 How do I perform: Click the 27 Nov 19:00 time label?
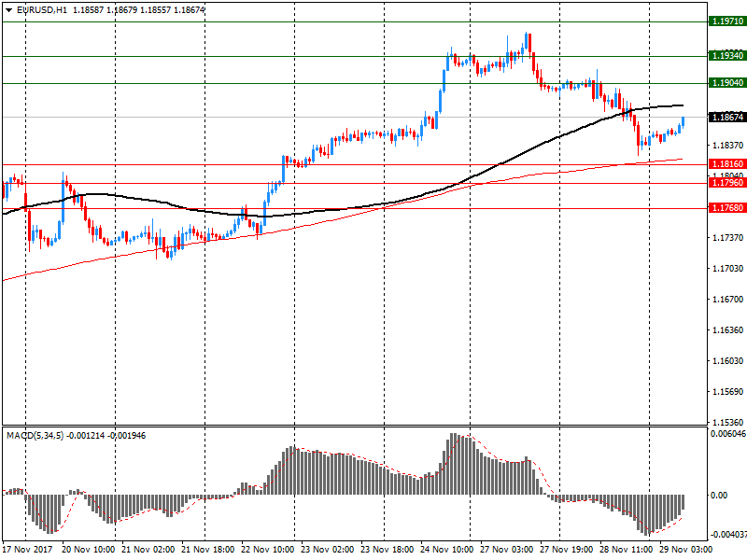click(x=567, y=550)
